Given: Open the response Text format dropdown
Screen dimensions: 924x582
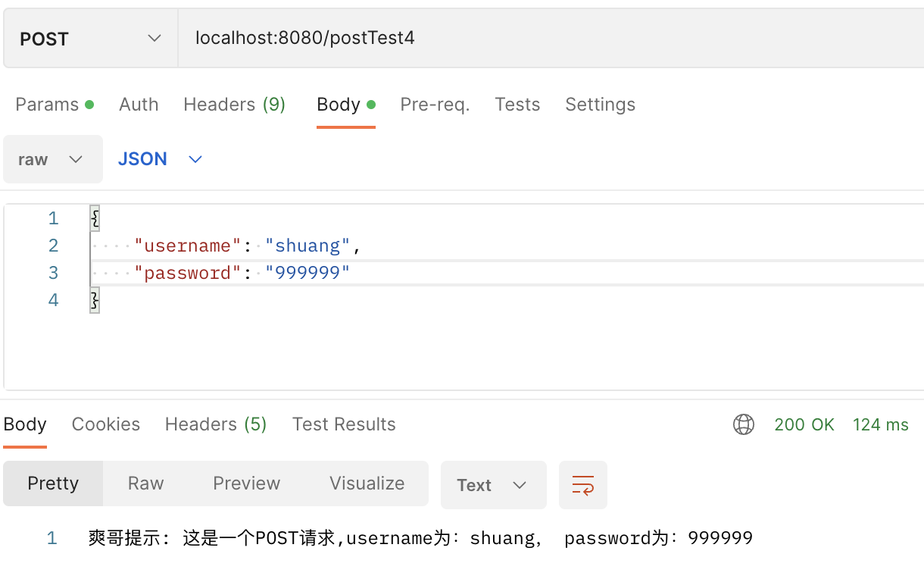Looking at the screenshot, I should (x=493, y=485).
